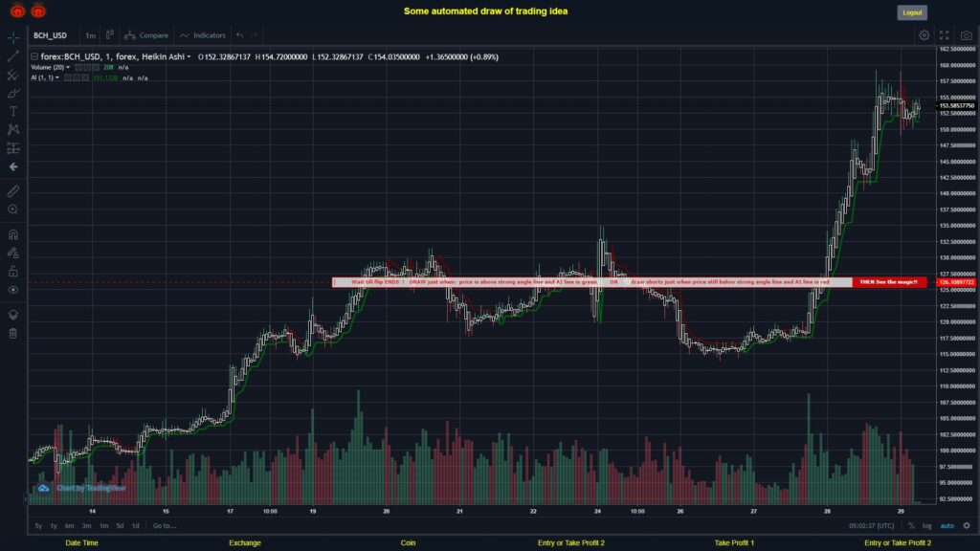Open the prediction and measurement tools
This screenshot has height=551, width=980.
pos(13,148)
